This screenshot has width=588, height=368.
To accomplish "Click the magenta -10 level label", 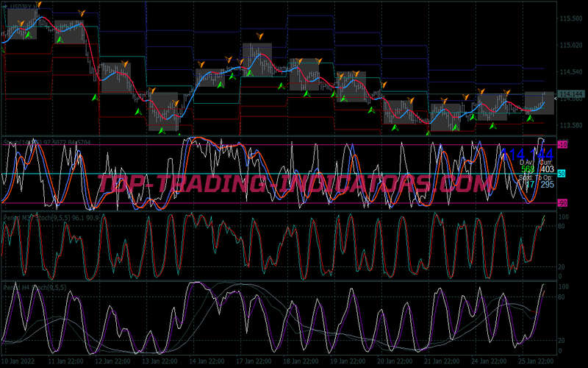I will (562, 145).
